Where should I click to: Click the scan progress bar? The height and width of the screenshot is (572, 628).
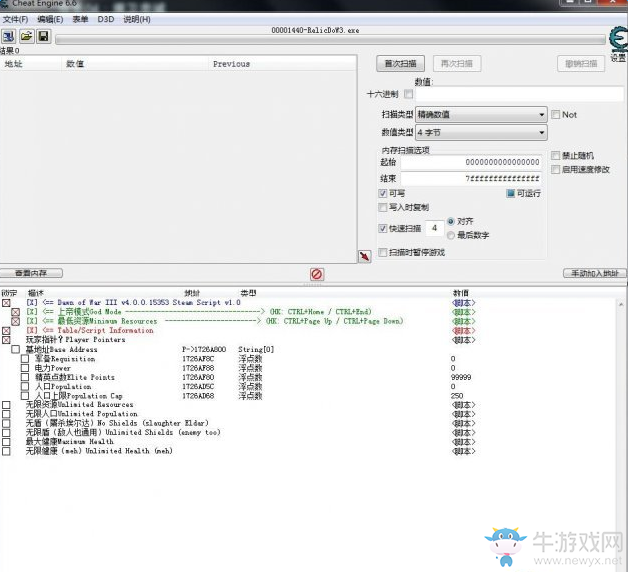tap(330, 40)
